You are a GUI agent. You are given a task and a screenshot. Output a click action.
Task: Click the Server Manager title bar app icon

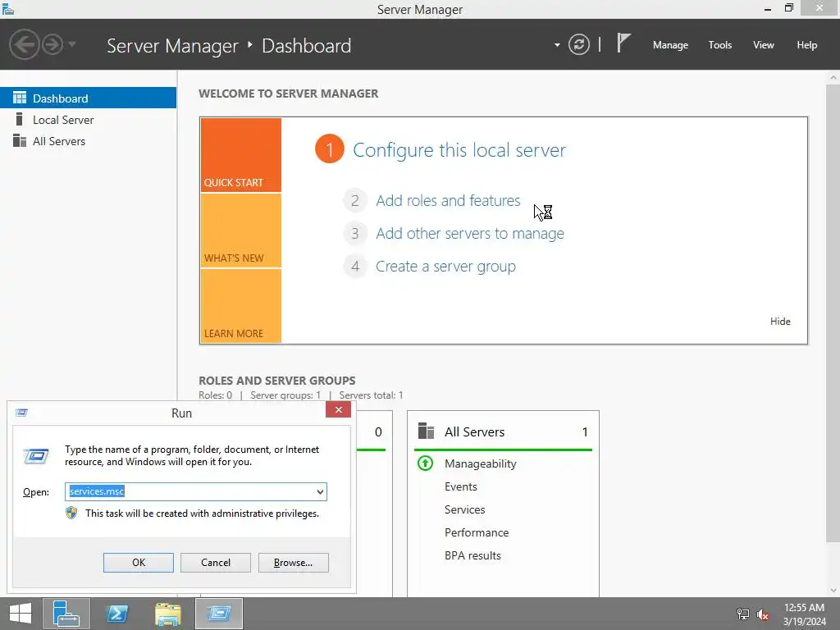click(8, 9)
